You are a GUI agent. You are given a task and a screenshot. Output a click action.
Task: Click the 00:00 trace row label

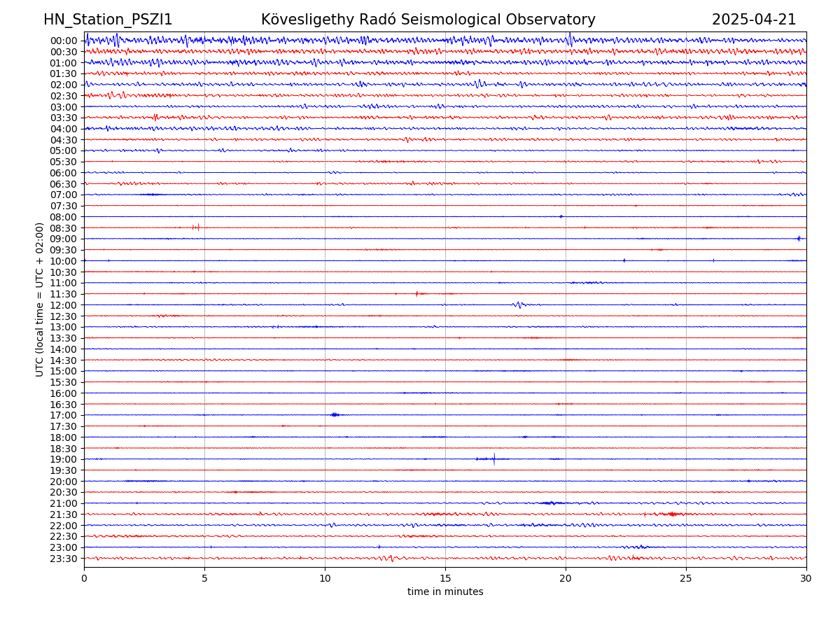64,41
